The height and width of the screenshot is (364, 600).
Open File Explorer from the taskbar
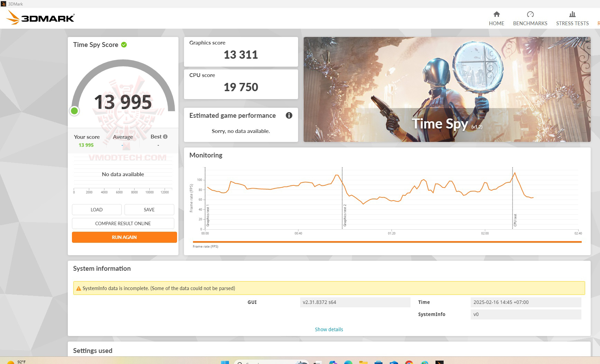363,362
